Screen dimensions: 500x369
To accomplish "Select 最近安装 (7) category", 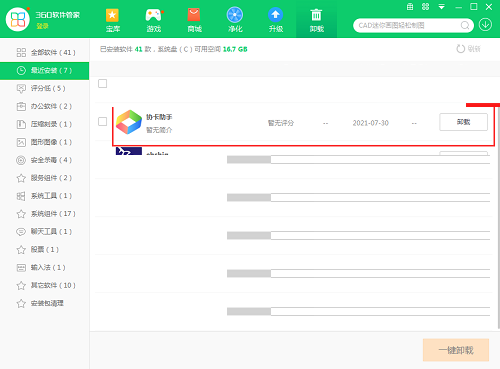I will click(x=45, y=71).
